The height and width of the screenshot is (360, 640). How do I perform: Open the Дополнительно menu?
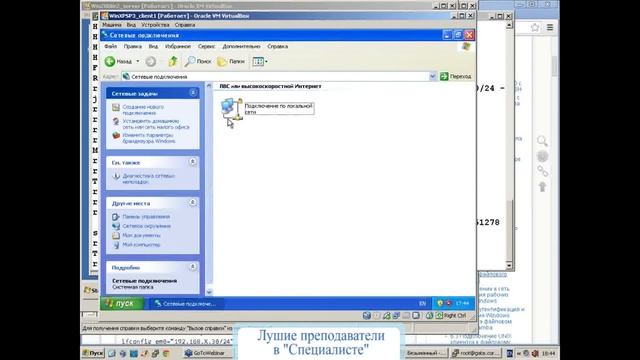(x=241, y=47)
